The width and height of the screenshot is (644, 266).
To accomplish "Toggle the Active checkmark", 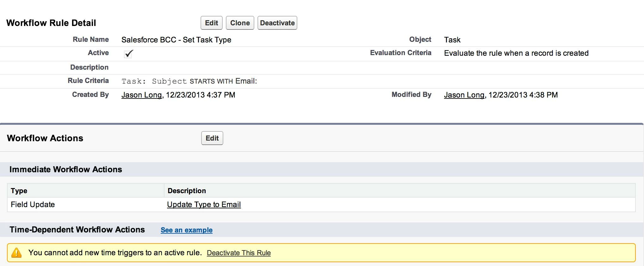I will (x=128, y=54).
